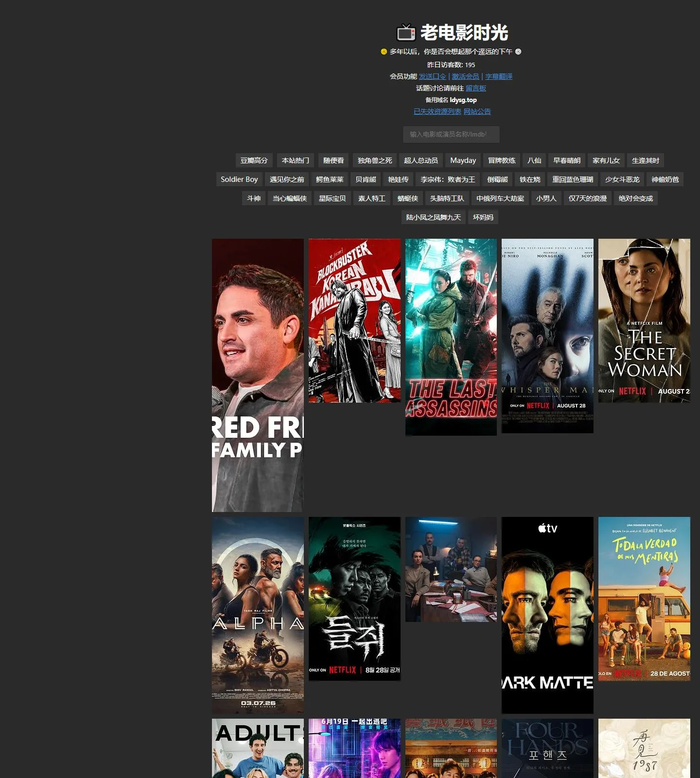Choose the 重回蓝色珊瑚 tag
This screenshot has height=778, width=700.
point(573,179)
